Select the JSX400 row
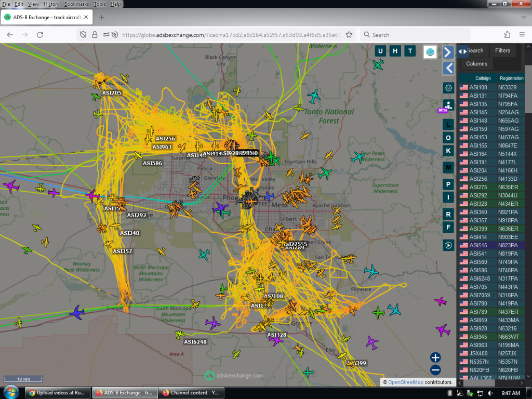Screen dimensions: 532x399 pyautogui.click(x=492, y=353)
